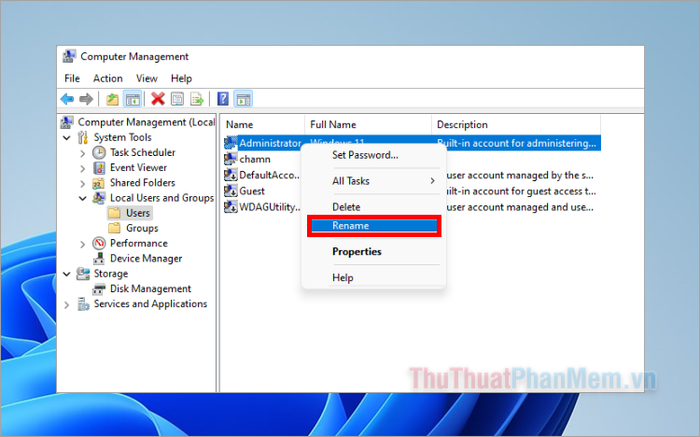Click the Forward arrow toolbar icon

click(86, 98)
